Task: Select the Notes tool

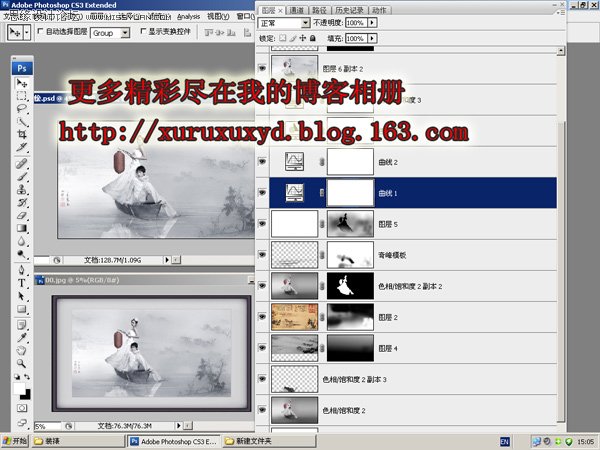Action: click(x=22, y=325)
